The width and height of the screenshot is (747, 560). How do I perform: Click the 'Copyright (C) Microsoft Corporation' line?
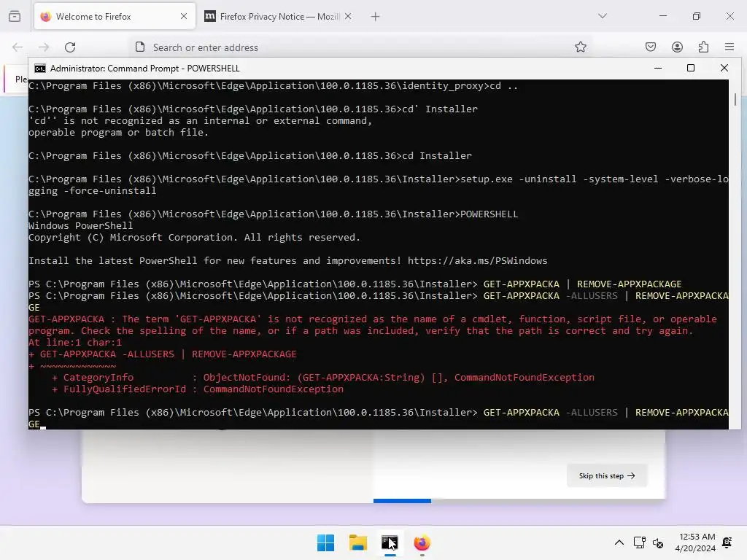point(194,238)
